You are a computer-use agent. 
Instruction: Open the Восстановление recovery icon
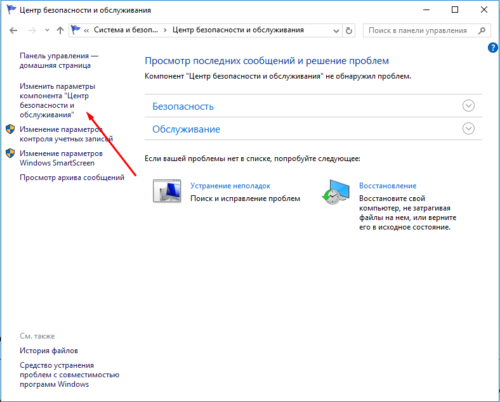[x=336, y=192]
